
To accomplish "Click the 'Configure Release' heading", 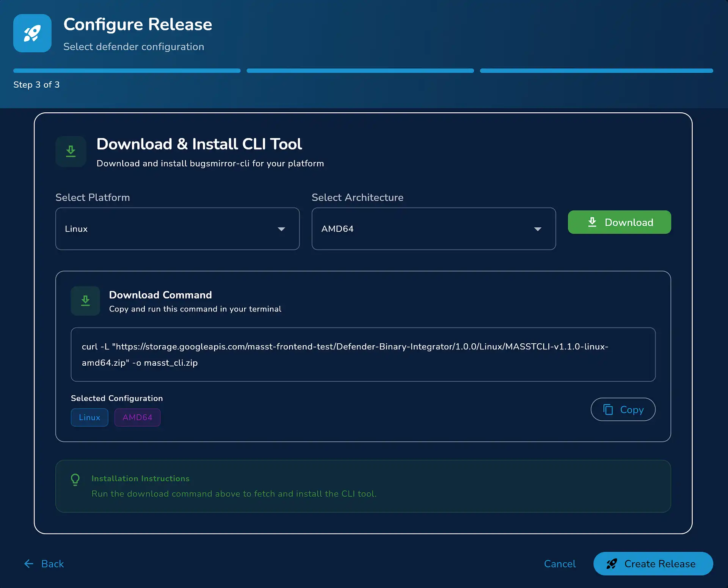I will pos(138,24).
